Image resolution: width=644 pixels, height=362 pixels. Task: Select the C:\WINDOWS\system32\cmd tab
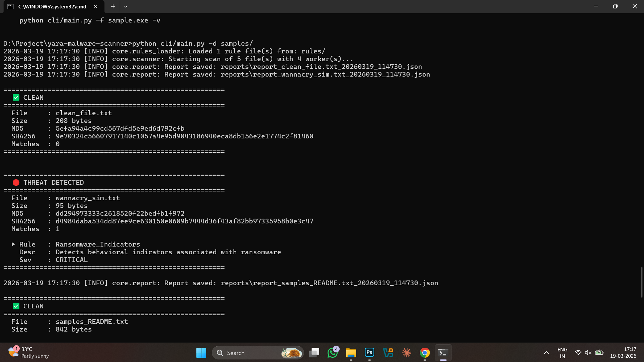[52, 7]
